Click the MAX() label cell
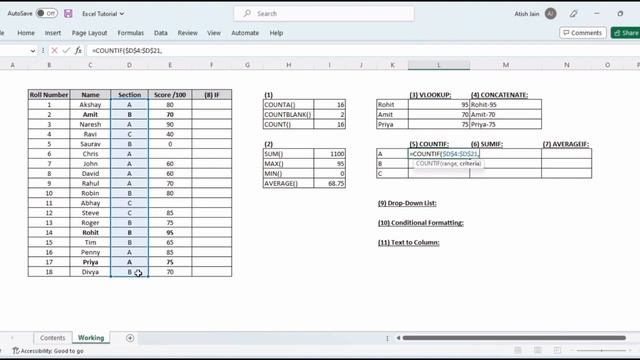The width and height of the screenshot is (640, 360). pos(289,164)
